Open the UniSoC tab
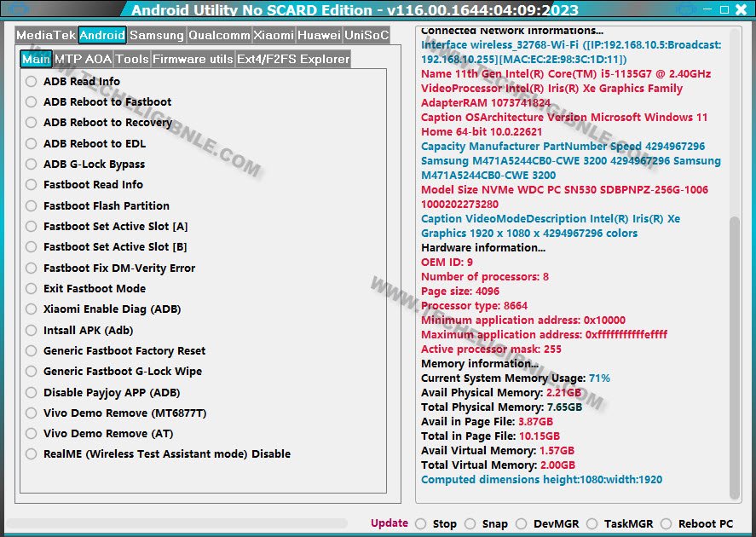 [x=366, y=35]
